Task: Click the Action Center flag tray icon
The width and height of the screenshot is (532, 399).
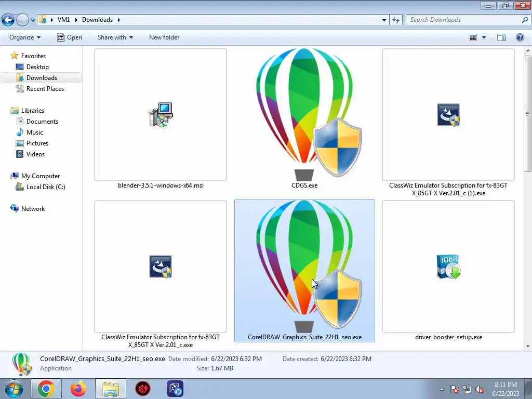Action: [454, 389]
